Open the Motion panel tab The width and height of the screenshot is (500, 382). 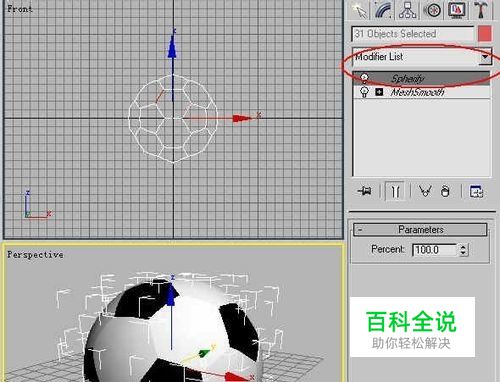point(433,9)
